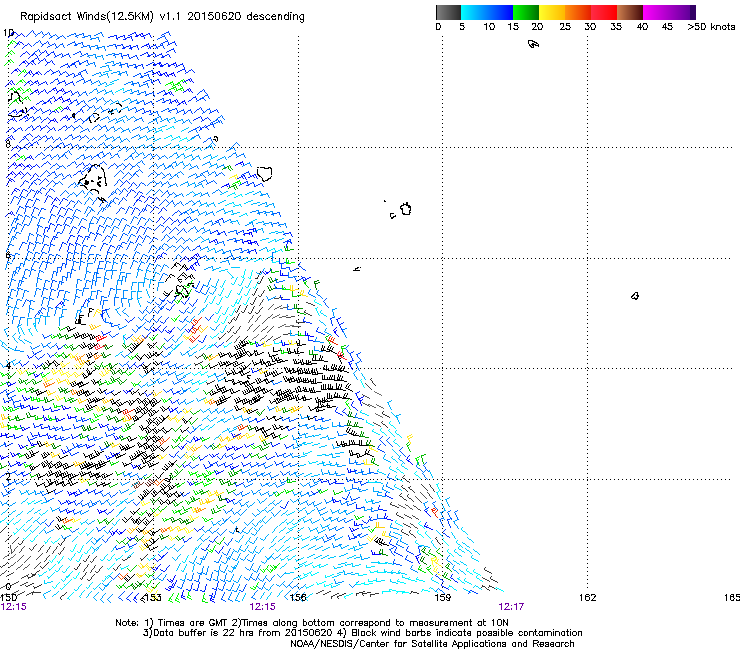Click the gray 0-5 knots legend swatch
The height and width of the screenshot is (650, 740).
click(448, 12)
